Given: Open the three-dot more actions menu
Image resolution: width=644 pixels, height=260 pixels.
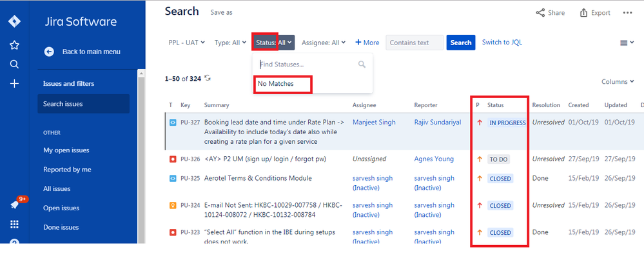Looking at the screenshot, I should (x=627, y=13).
